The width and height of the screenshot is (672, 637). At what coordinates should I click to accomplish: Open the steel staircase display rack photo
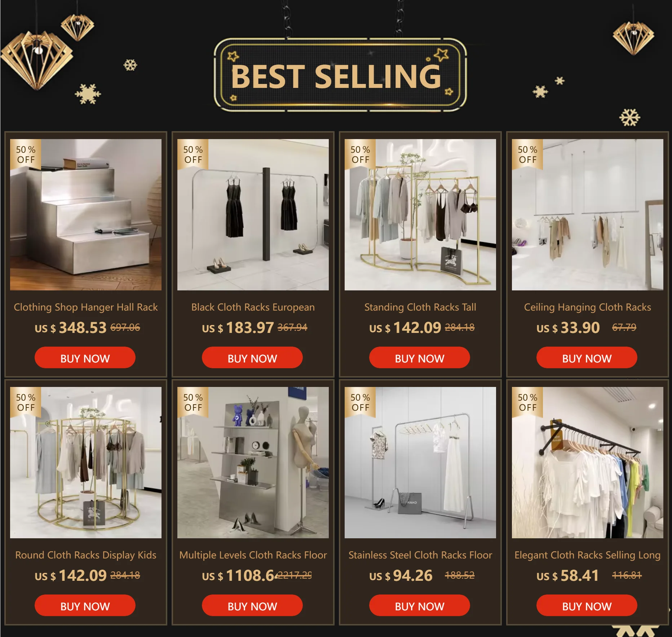click(x=86, y=215)
